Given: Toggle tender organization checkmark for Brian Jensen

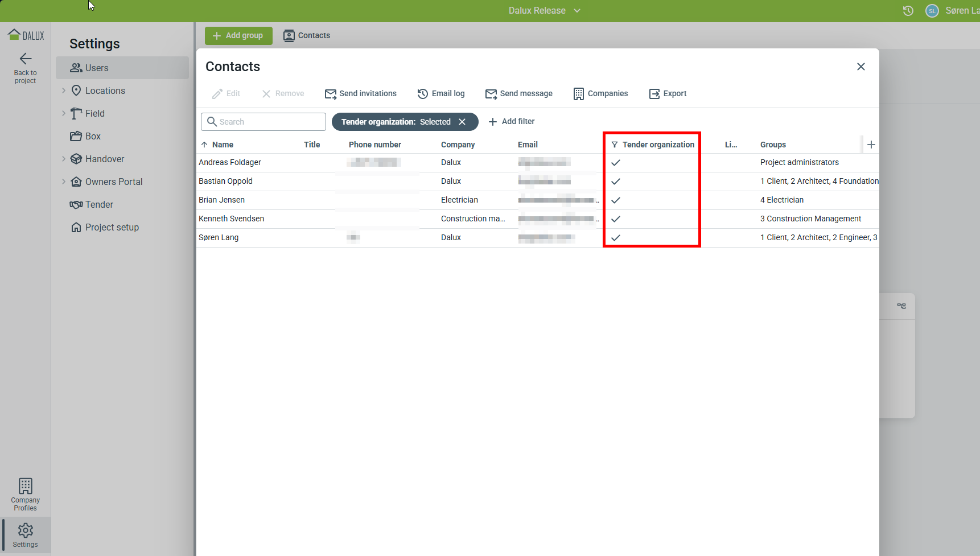Looking at the screenshot, I should (616, 200).
